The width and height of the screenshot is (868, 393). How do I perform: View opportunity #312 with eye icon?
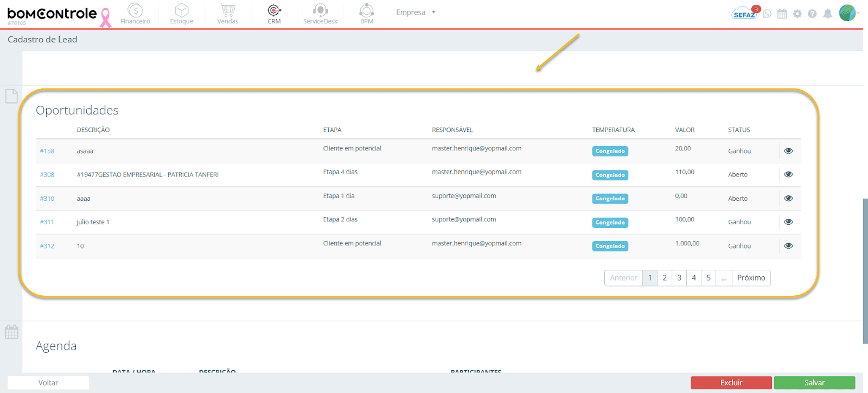[x=788, y=246]
